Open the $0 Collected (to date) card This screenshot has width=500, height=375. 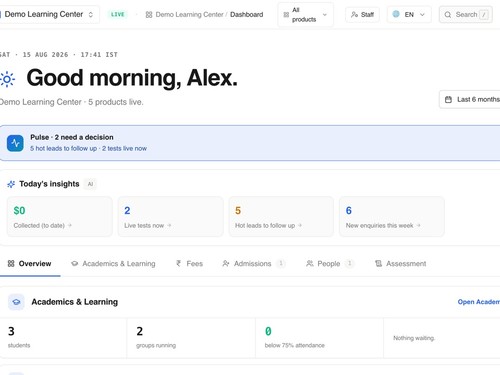tap(60, 217)
